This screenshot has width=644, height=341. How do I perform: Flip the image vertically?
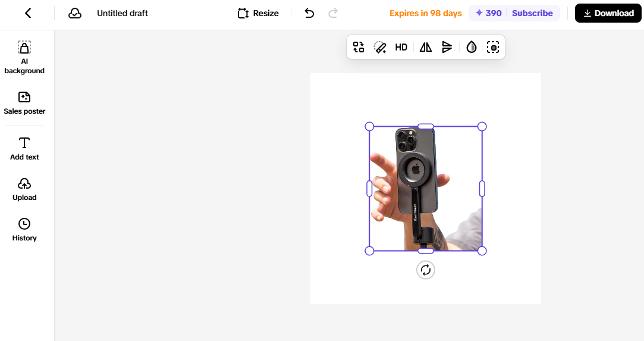point(447,47)
